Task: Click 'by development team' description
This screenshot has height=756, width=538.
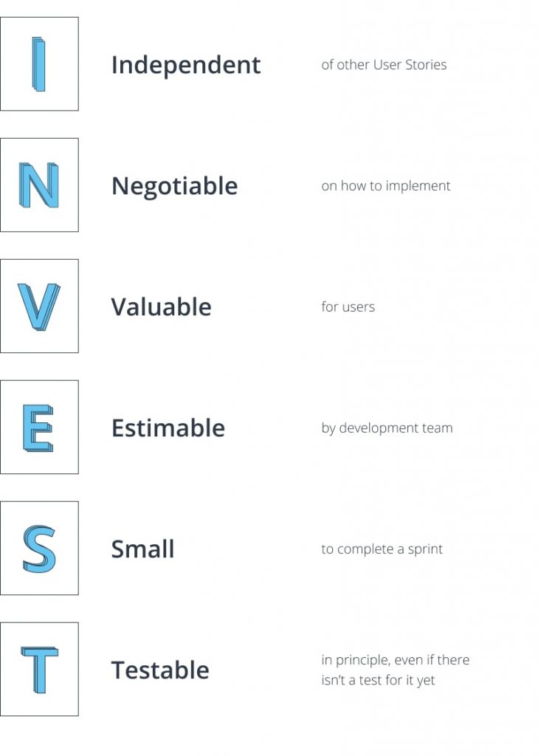Action: (x=387, y=428)
